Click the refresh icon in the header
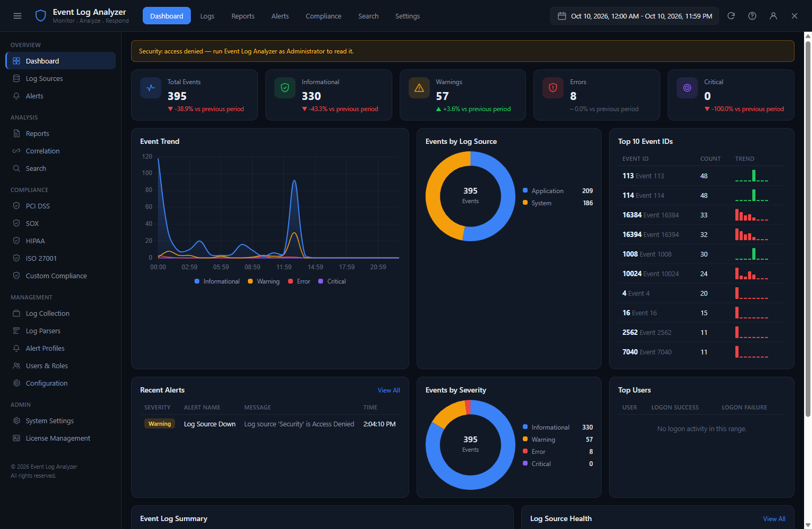The height and width of the screenshot is (529, 812). [x=731, y=16]
